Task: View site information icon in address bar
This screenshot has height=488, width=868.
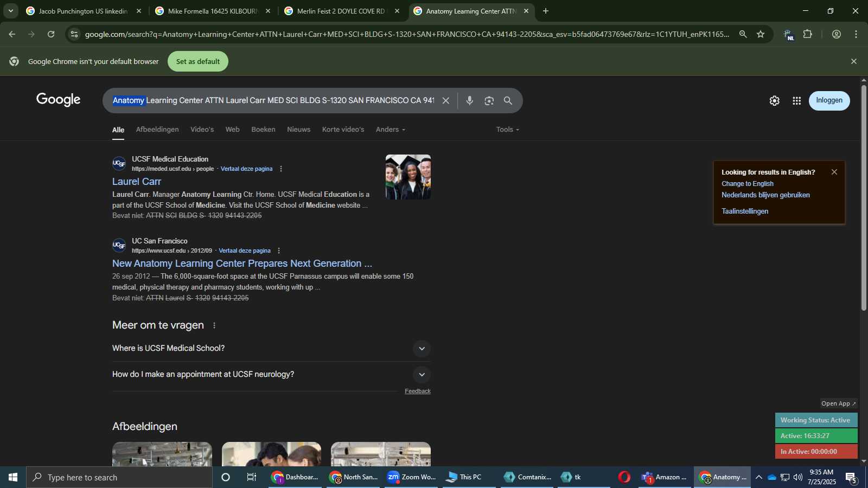Action: pos(74,34)
